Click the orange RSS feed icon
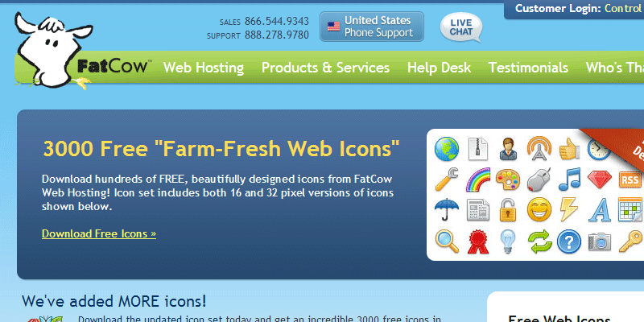This screenshot has height=322, width=644. pyautogui.click(x=630, y=180)
